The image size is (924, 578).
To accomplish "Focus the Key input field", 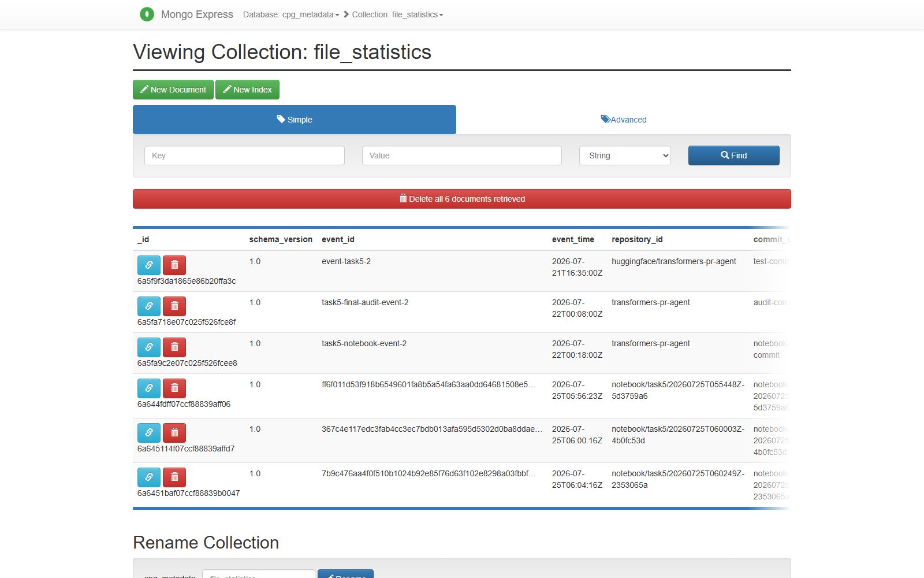I will [244, 155].
